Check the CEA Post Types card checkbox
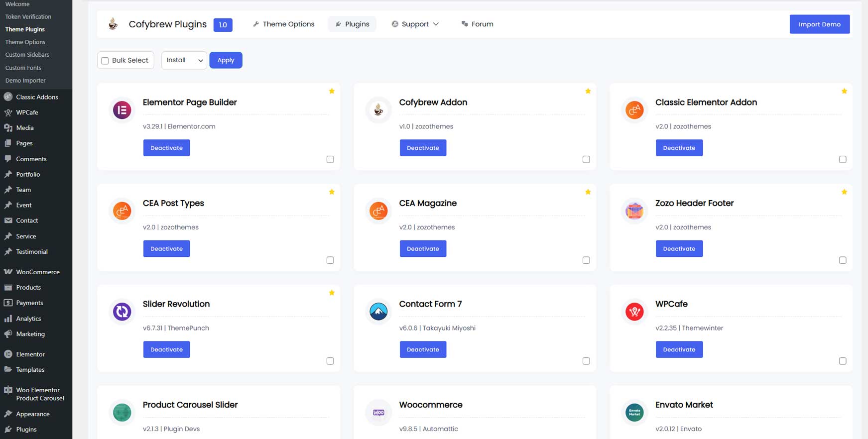The width and height of the screenshot is (868, 439). 330,260
